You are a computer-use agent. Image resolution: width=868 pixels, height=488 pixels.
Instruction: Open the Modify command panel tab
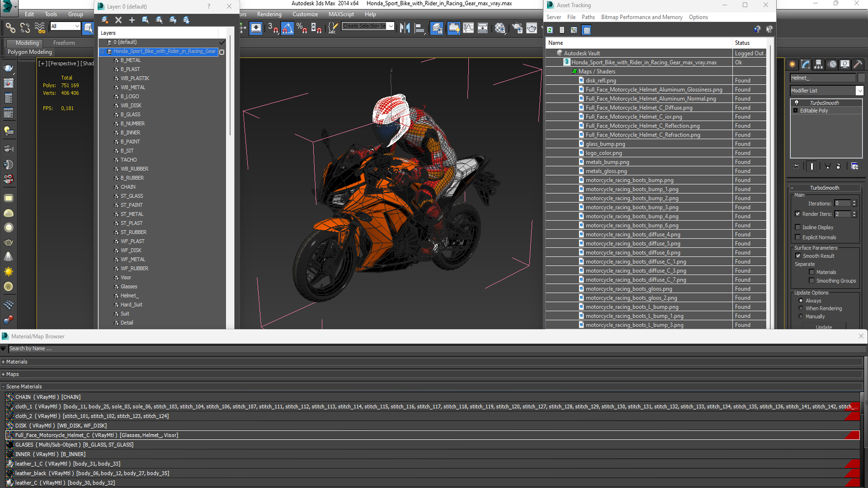tap(806, 65)
